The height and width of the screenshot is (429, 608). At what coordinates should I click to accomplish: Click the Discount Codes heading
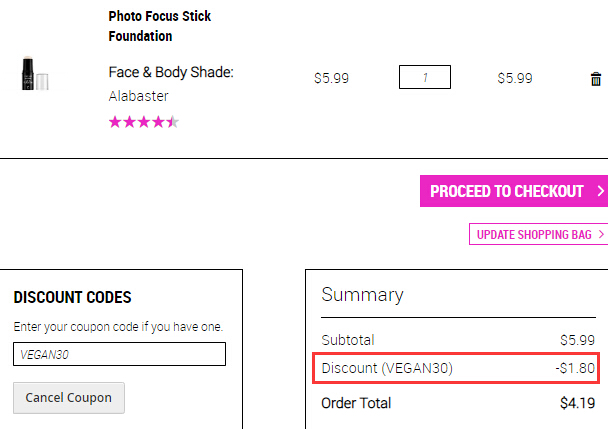(x=73, y=298)
